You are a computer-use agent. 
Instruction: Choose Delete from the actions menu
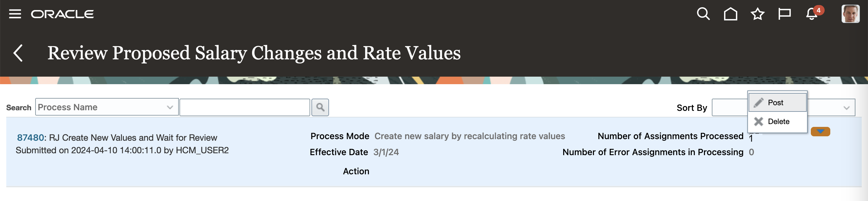coord(778,122)
